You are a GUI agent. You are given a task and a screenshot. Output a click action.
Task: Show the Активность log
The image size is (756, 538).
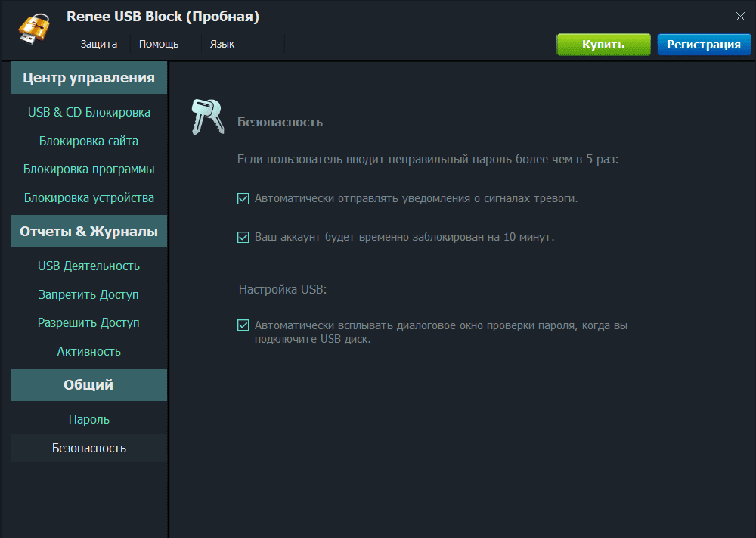89,351
